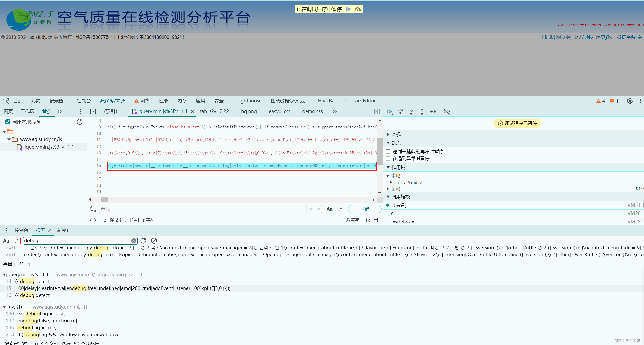This screenshot has width=644, height=345.
Task: Click the 取消 cancel button
Action: coord(364,209)
